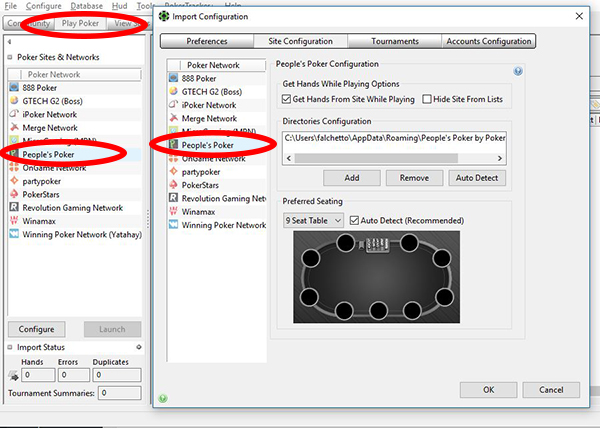The height and width of the screenshot is (428, 600).
Task: Click partypoker icon in main window sidebar
Action: tap(14, 181)
